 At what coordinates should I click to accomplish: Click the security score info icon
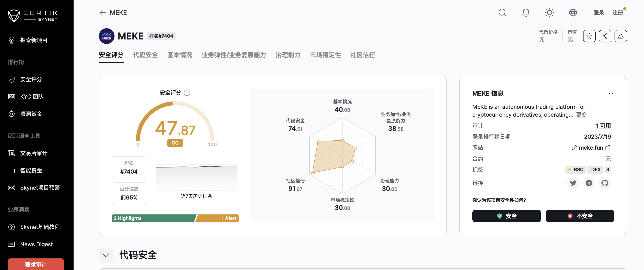pos(187,93)
